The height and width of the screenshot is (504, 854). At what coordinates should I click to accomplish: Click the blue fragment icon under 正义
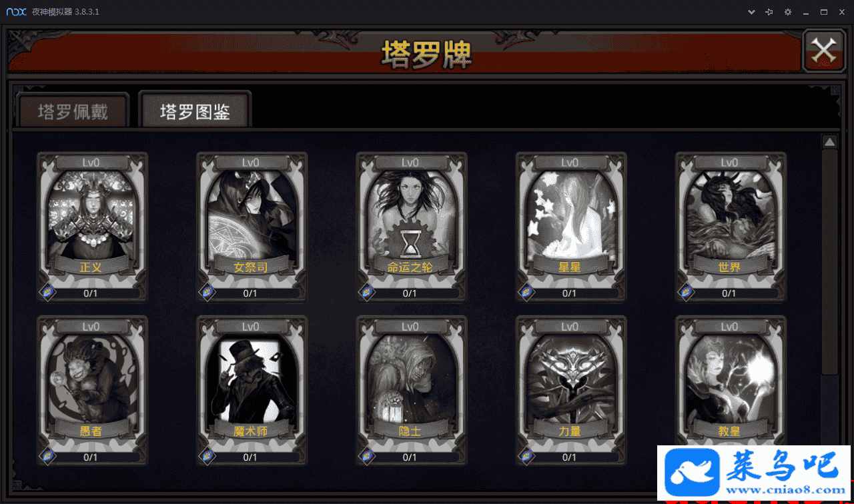pos(48,292)
